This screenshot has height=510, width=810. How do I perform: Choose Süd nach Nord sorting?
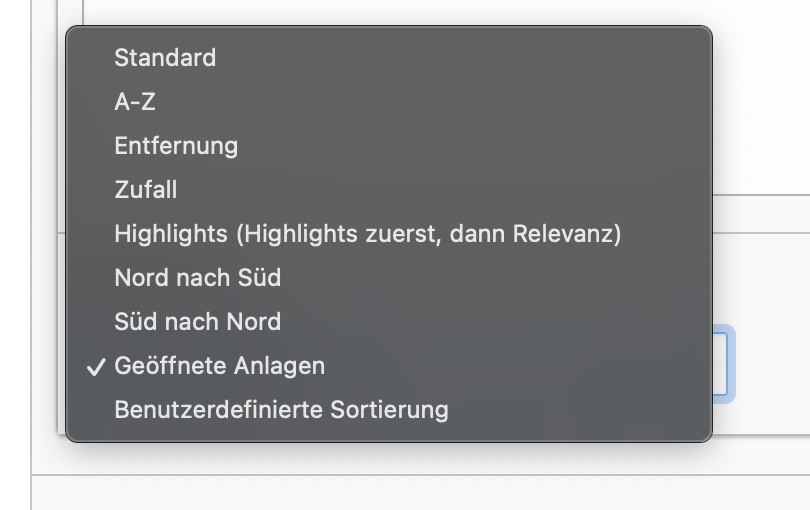(389, 321)
